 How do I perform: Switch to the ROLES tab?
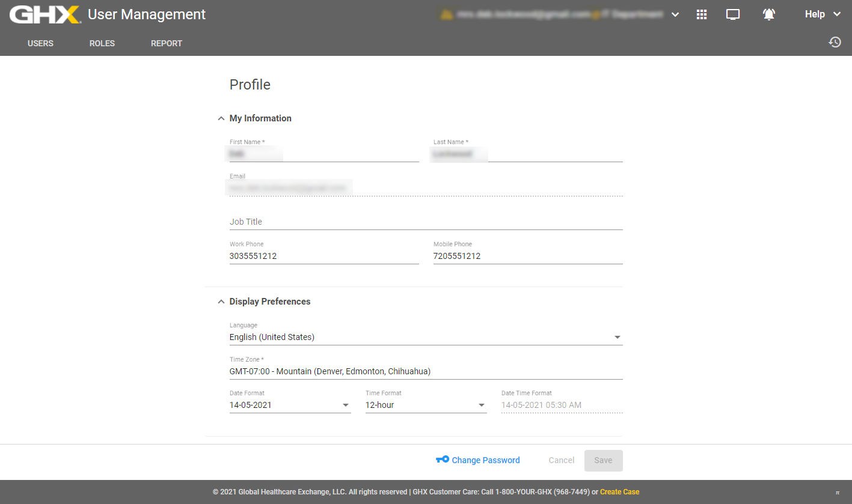[102, 43]
